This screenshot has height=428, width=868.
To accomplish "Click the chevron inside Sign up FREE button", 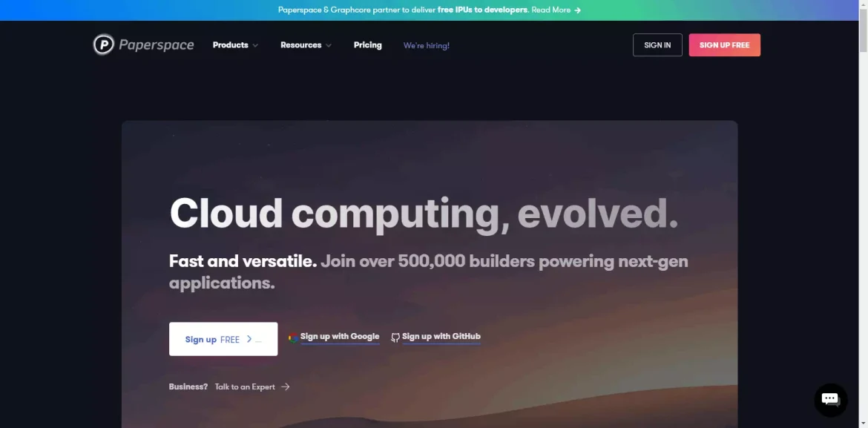I will [249, 339].
